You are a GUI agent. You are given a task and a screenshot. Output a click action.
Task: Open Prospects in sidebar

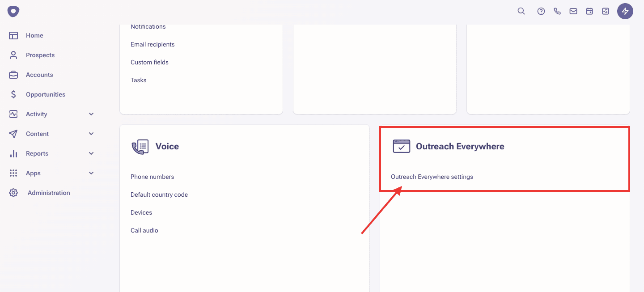(40, 55)
